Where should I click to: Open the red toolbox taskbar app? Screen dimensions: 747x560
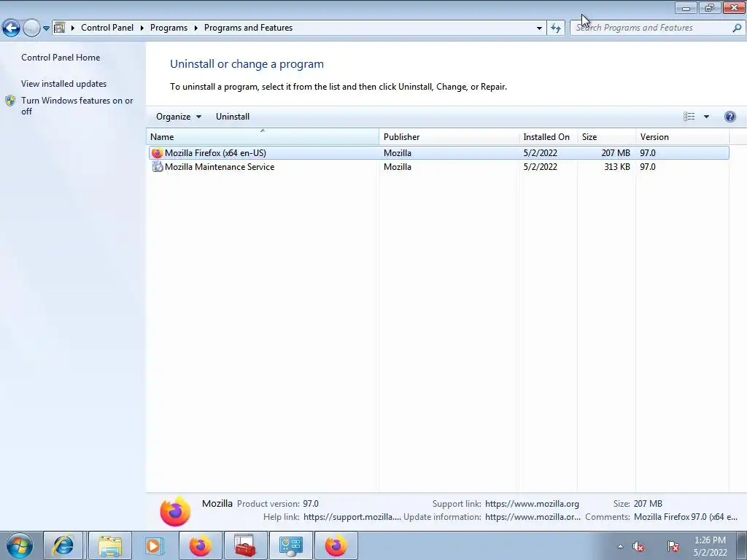pos(245,545)
